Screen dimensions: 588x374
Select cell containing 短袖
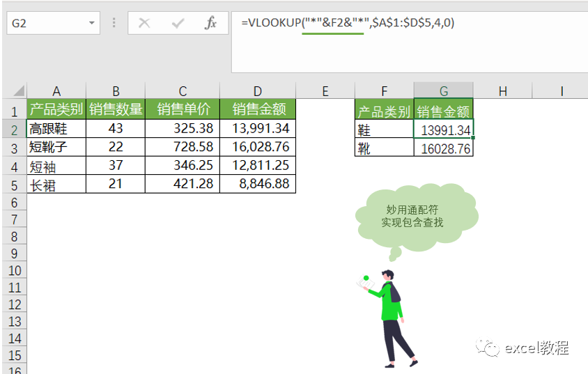(56, 165)
